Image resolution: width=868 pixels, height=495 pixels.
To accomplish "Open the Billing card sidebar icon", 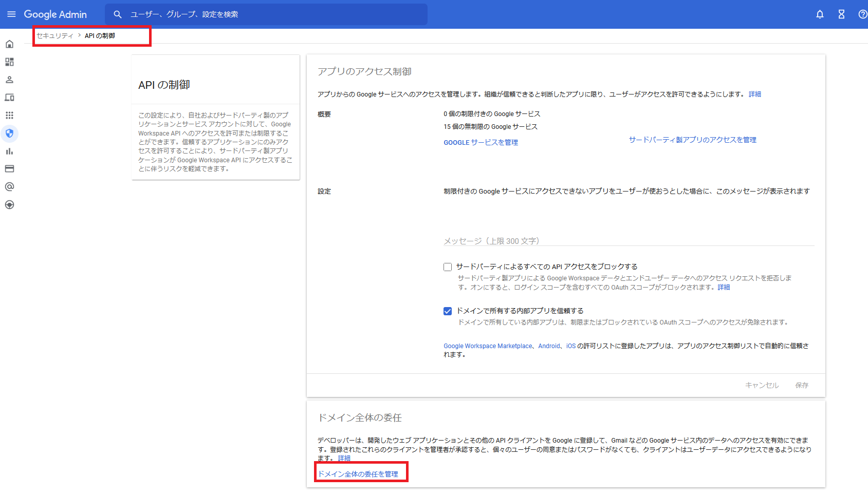I will pyautogui.click(x=9, y=169).
